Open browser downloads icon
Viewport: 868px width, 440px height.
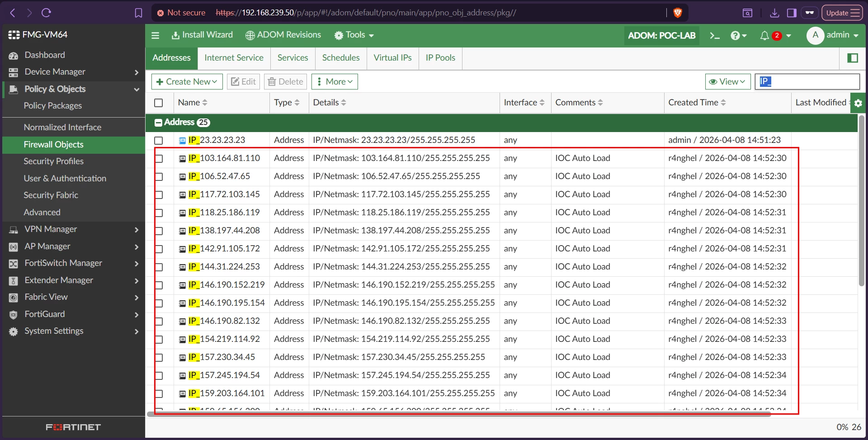click(774, 13)
